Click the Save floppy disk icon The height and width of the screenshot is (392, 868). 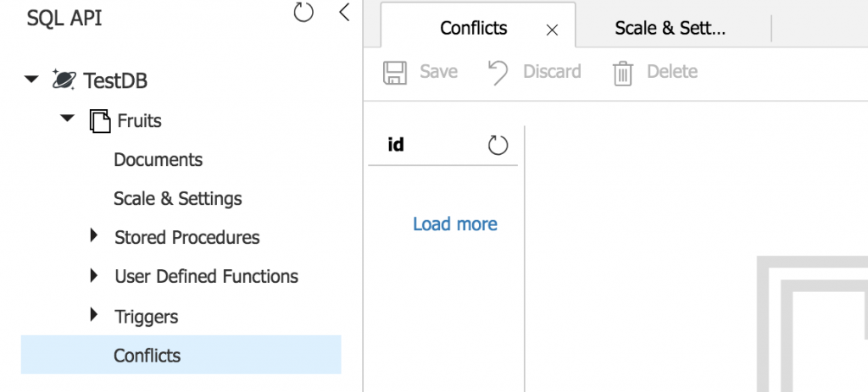pyautogui.click(x=395, y=72)
